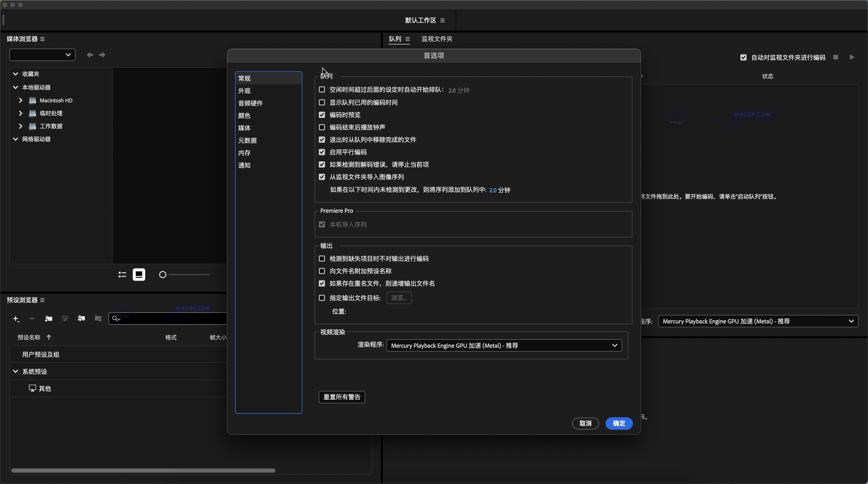Switch to thumbnail view in media browser
Image resolution: width=868 pixels, height=484 pixels.
coord(139,275)
